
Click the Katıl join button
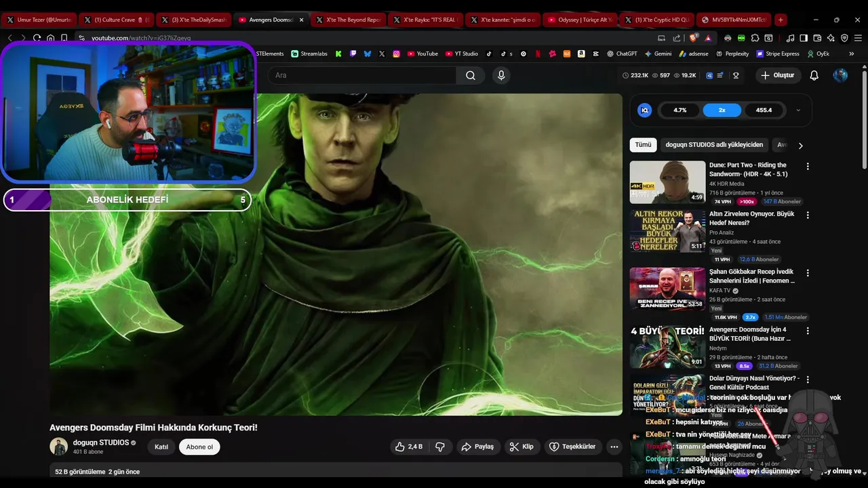161,447
